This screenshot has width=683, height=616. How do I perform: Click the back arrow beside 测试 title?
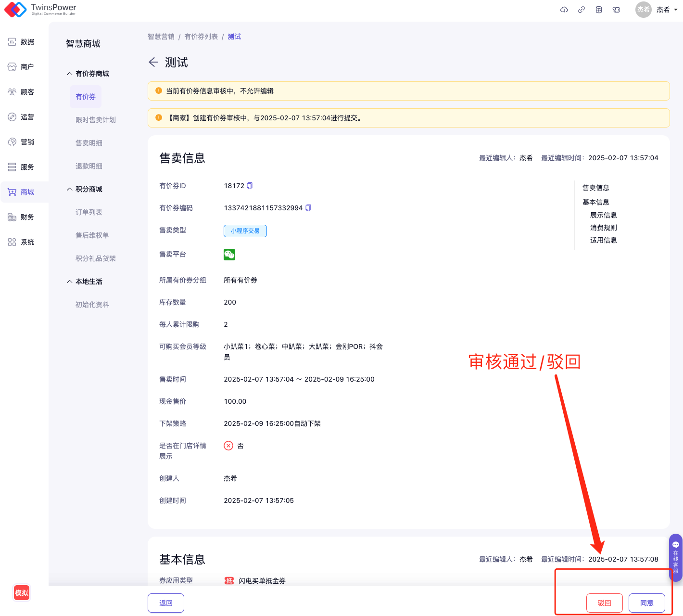point(153,62)
